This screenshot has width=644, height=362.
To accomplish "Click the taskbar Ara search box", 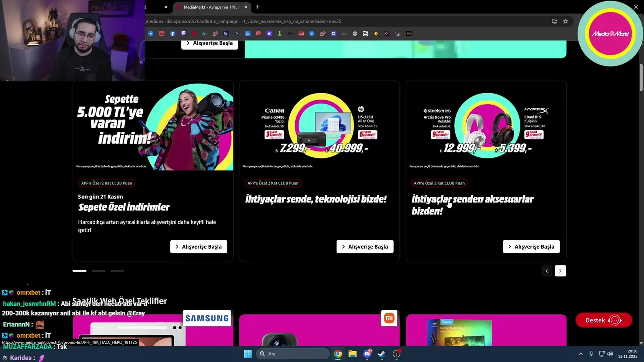I will tap(293, 354).
